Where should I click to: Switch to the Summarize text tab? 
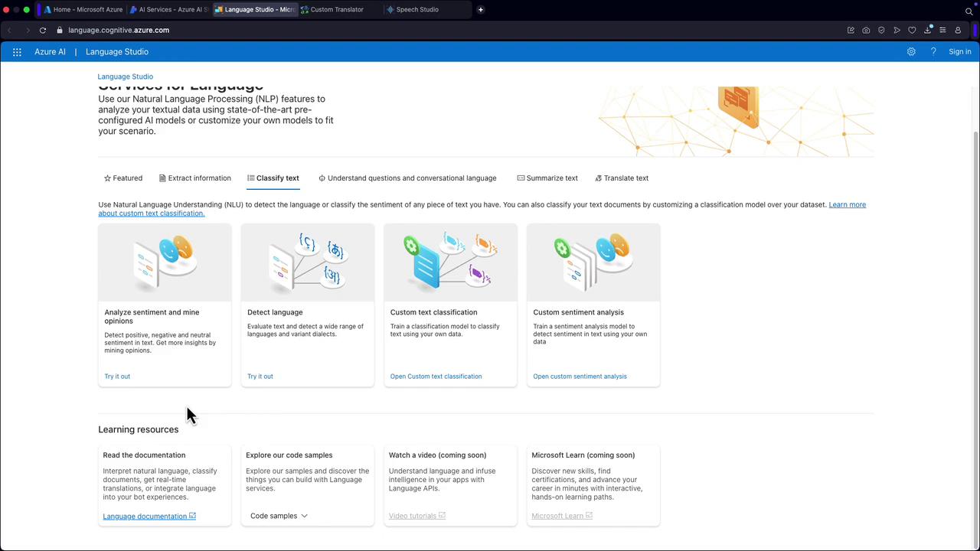(x=547, y=178)
